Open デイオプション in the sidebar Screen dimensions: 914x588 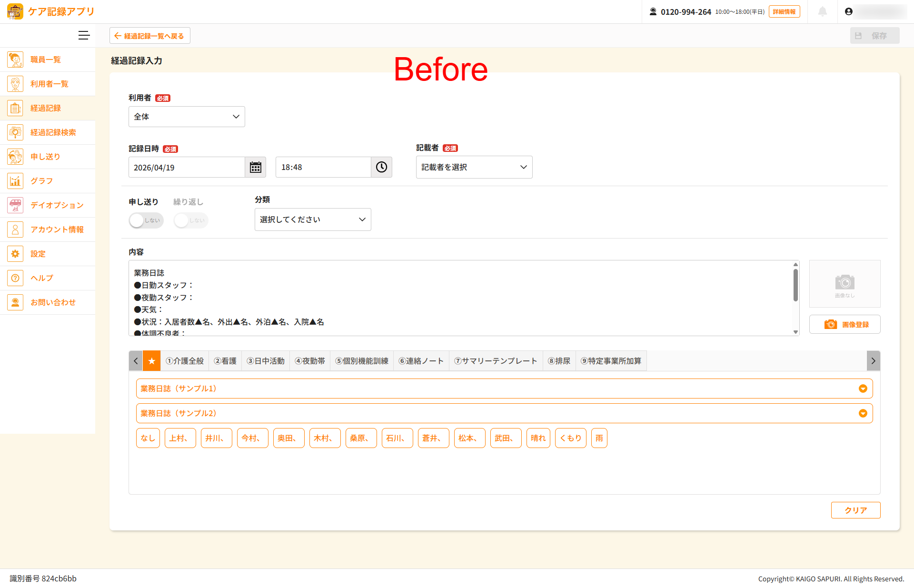tap(57, 205)
